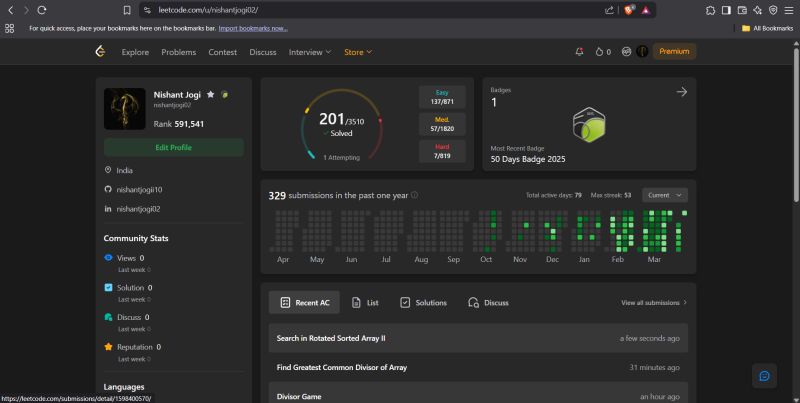
Task: Open the browser main hamburger menu
Action: coord(789,10)
